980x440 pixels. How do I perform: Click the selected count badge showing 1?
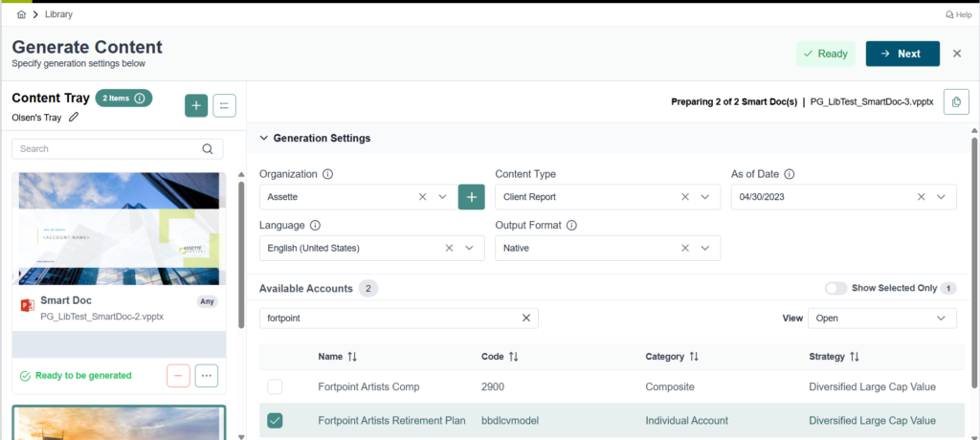coord(948,288)
